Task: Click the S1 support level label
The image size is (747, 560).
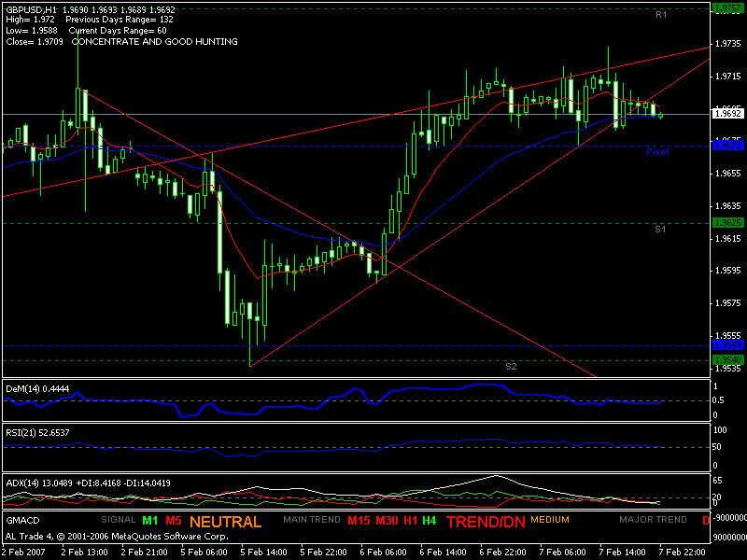Action: click(660, 230)
